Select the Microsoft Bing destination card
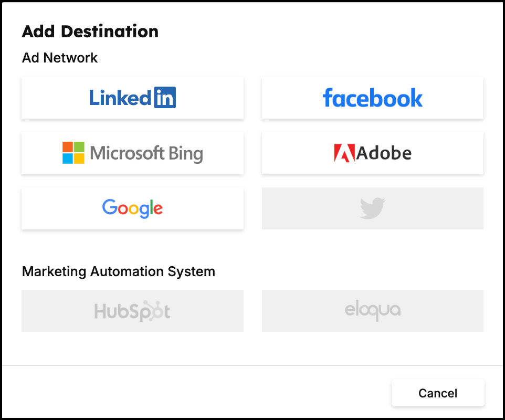This screenshot has width=505, height=420. tap(132, 153)
